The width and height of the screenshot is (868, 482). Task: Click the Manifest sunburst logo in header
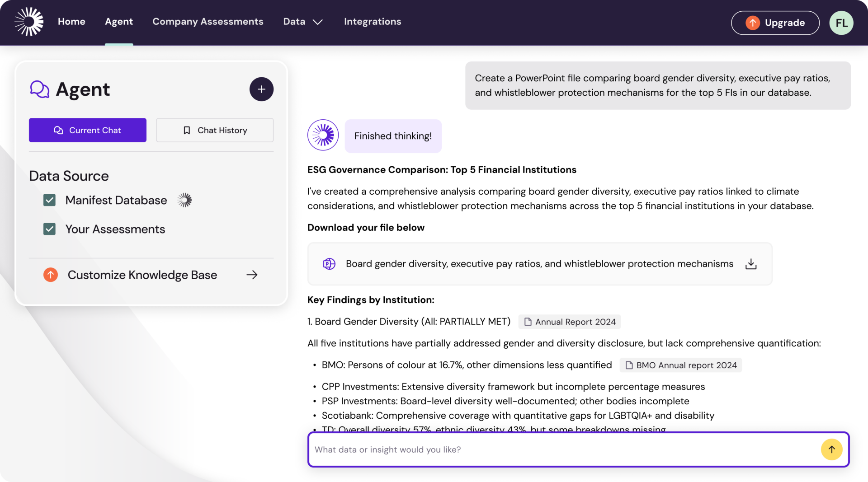pyautogui.click(x=29, y=22)
